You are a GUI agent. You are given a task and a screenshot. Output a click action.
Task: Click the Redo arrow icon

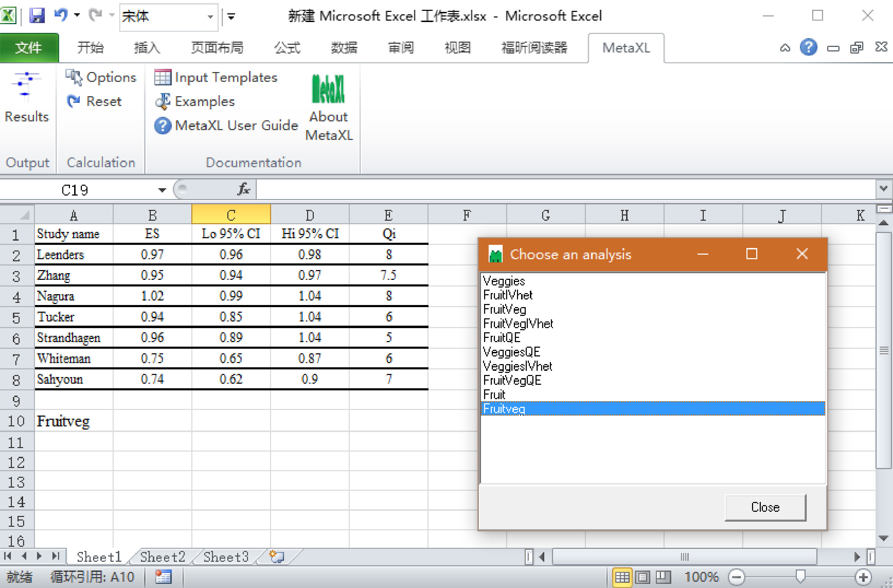(95, 15)
